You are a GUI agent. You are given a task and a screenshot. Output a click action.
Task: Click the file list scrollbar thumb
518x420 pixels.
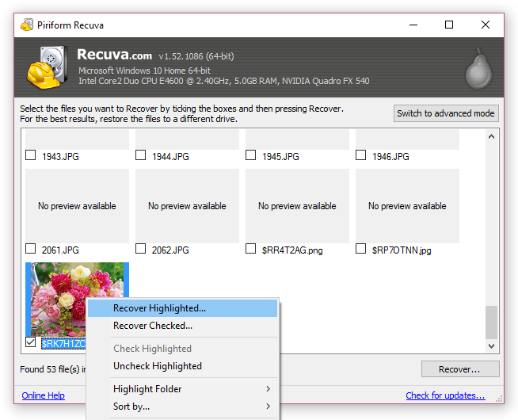pyautogui.click(x=491, y=323)
